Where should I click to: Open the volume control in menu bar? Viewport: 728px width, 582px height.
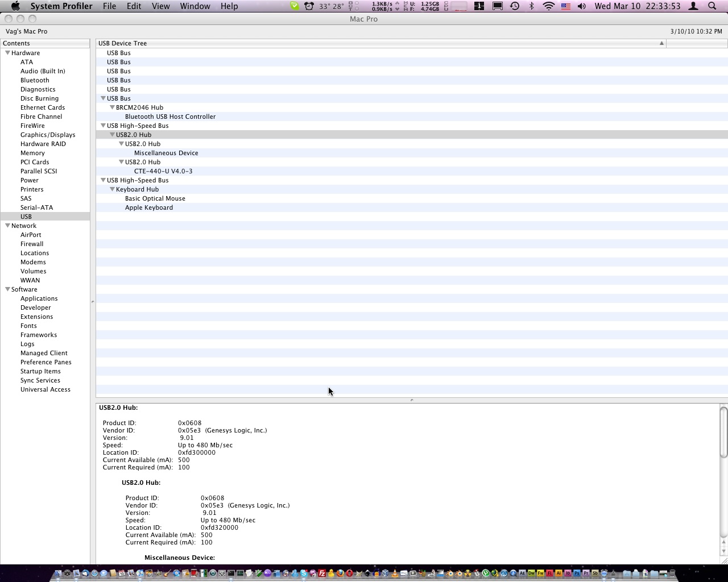(582, 6)
